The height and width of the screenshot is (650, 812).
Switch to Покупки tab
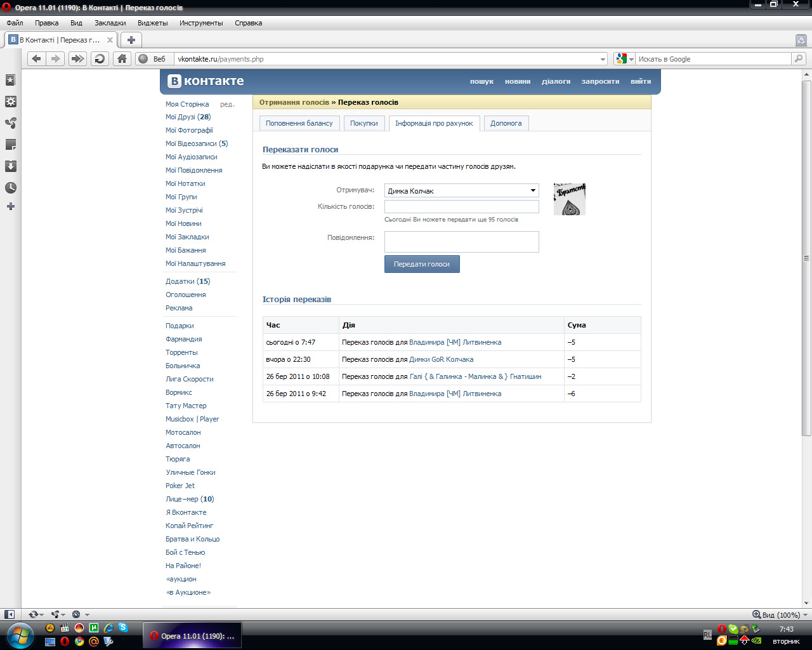[364, 123]
